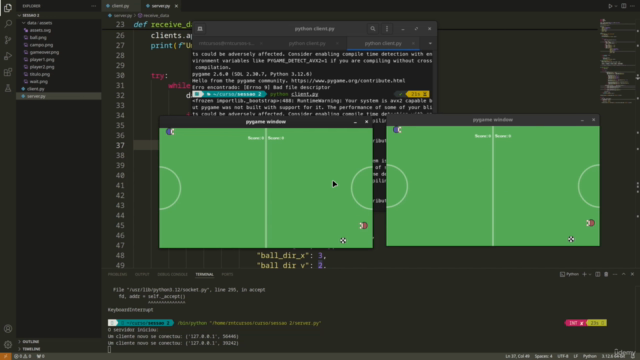
Task: Add a new terminal with plus icon
Action: click(x=584, y=274)
